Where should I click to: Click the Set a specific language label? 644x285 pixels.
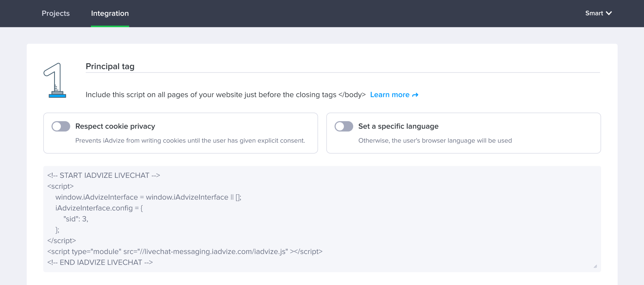tap(398, 126)
